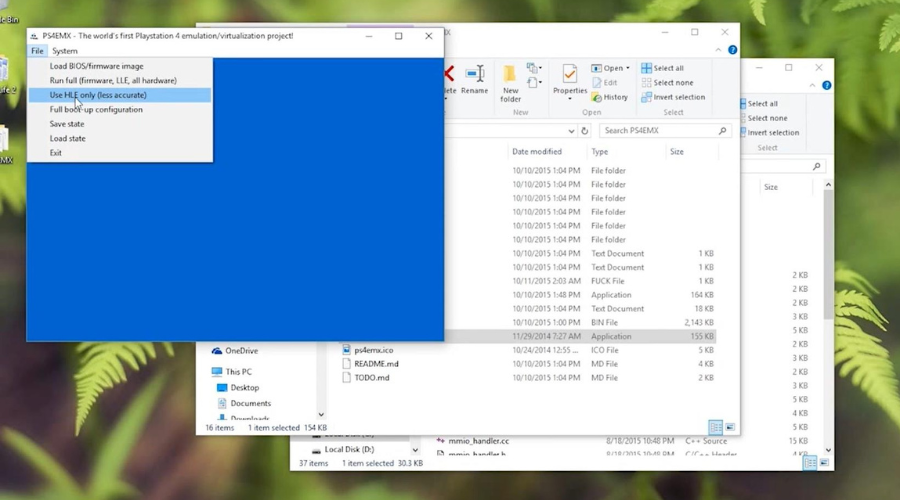Sort by Size column header
Viewport: 900px width, 500px height.
[677, 152]
